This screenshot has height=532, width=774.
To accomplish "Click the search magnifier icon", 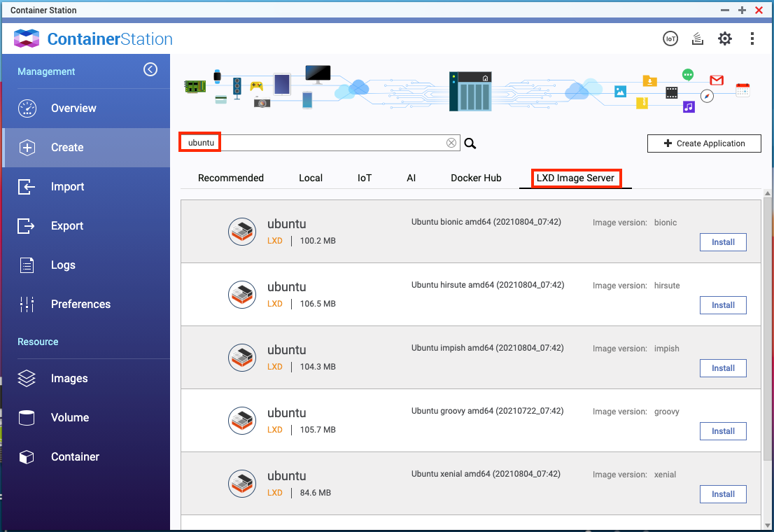I will [x=470, y=143].
